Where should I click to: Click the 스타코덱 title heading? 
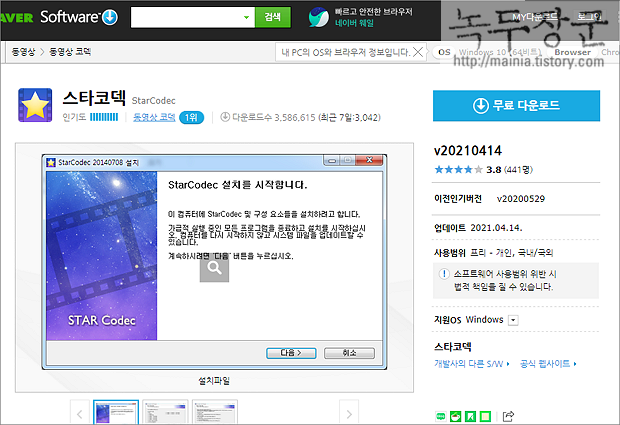click(94, 98)
